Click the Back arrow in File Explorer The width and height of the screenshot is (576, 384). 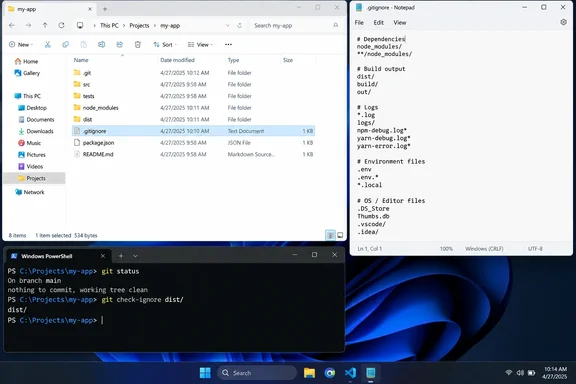[12, 25]
